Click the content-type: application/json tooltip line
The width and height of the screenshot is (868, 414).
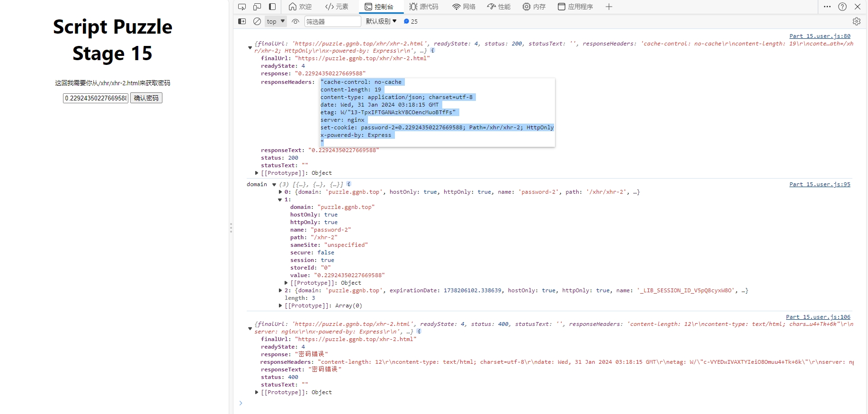click(x=397, y=97)
